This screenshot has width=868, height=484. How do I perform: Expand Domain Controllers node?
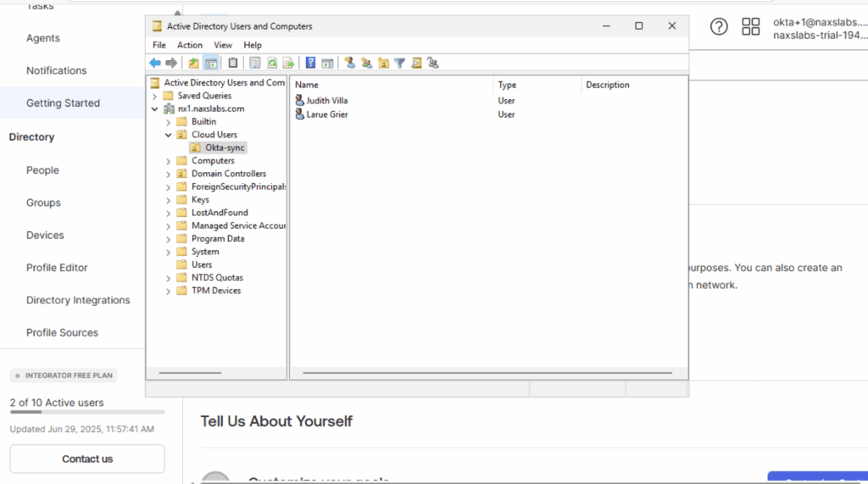pos(169,174)
